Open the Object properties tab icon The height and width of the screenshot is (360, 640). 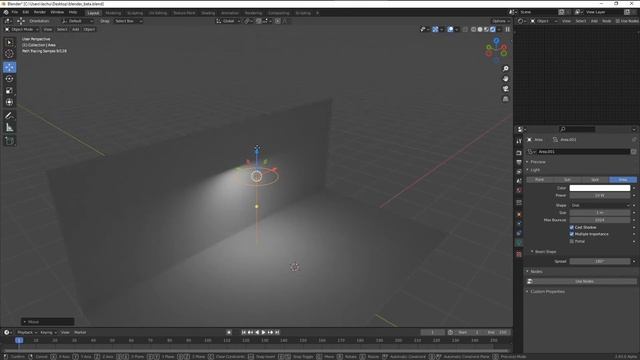(x=519, y=214)
